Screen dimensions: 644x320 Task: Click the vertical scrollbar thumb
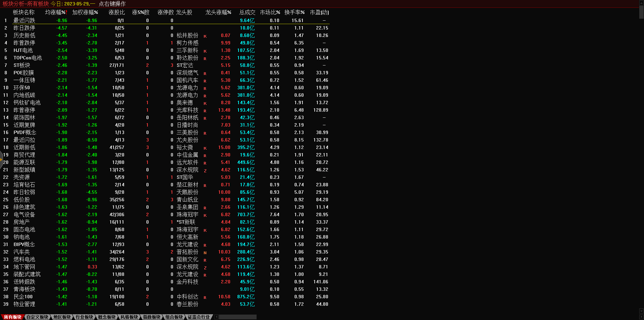(641, 12)
